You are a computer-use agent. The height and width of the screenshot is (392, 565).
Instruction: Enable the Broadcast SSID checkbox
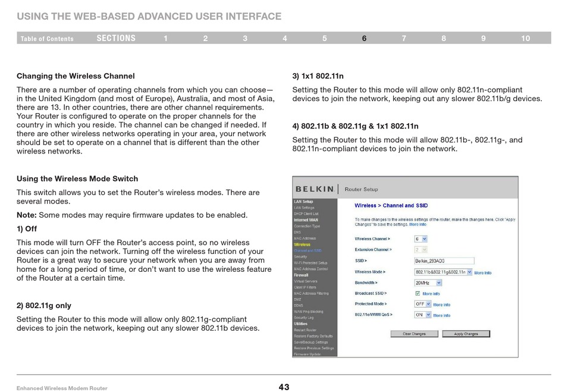click(x=418, y=293)
